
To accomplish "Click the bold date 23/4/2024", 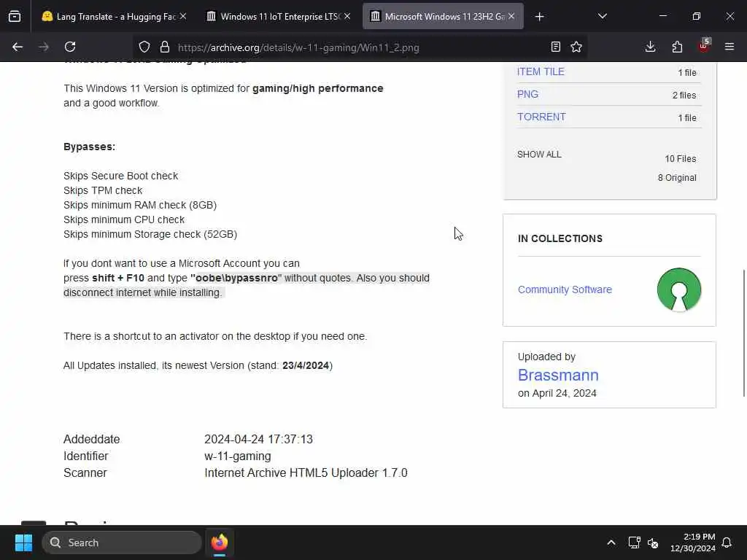I will 306,365.
